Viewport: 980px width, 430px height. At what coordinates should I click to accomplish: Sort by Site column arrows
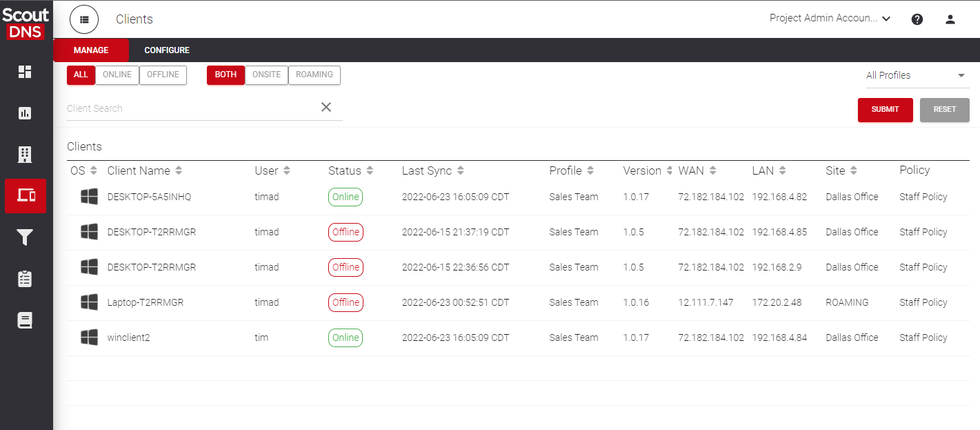854,170
